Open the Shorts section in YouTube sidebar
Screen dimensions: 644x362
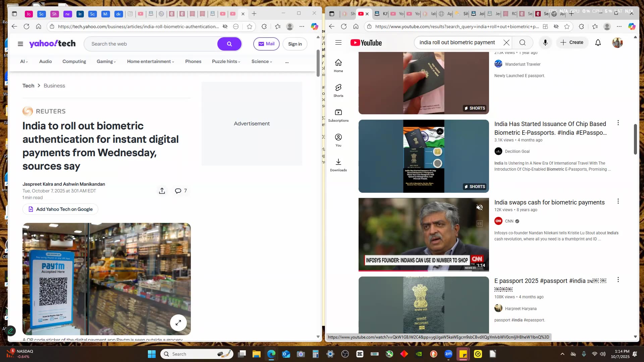point(338,90)
